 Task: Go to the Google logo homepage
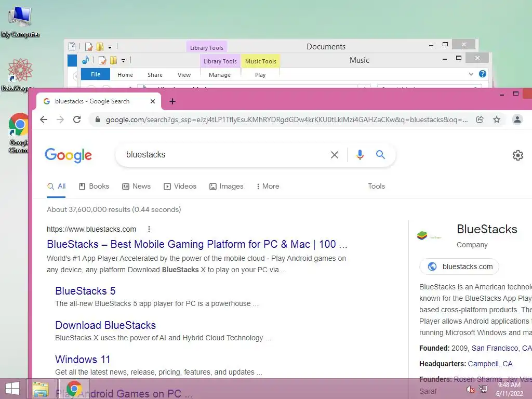[x=68, y=155]
